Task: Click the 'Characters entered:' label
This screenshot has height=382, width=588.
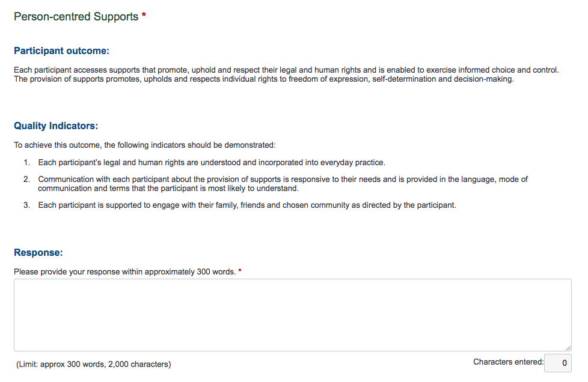Action: [508, 362]
